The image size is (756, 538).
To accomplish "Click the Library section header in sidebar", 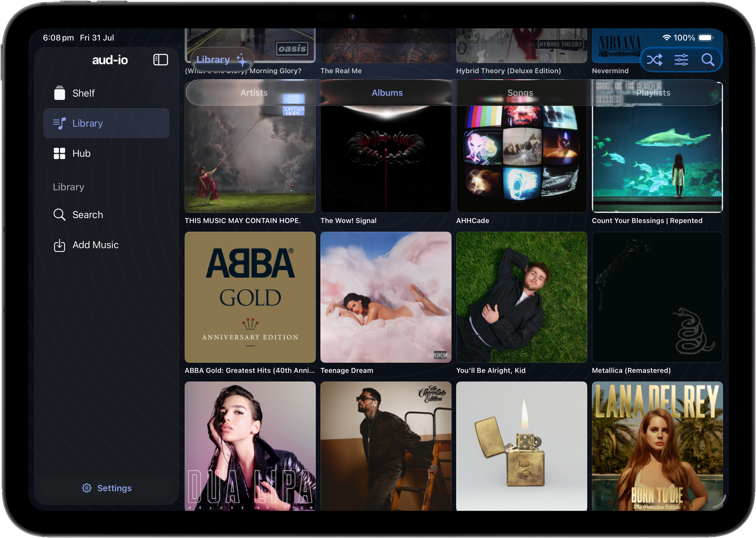I will [x=68, y=187].
